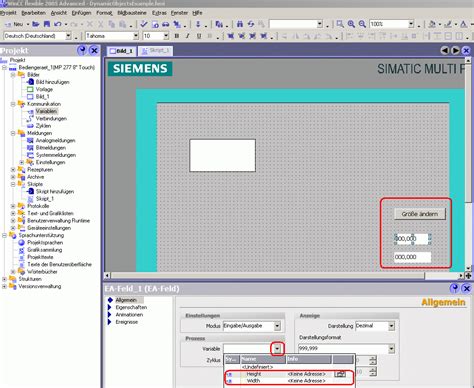Open the 100% zoom level dropdown
The image size is (474, 388).
(411, 24)
